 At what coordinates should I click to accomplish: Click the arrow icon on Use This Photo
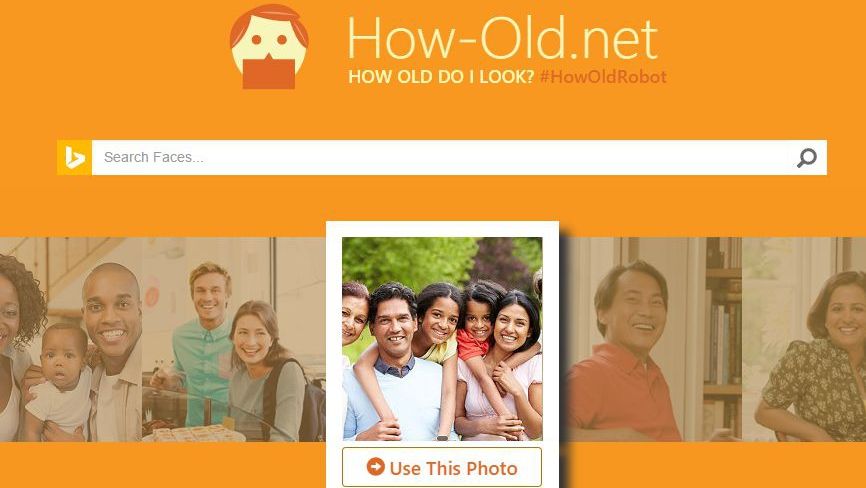coord(376,466)
